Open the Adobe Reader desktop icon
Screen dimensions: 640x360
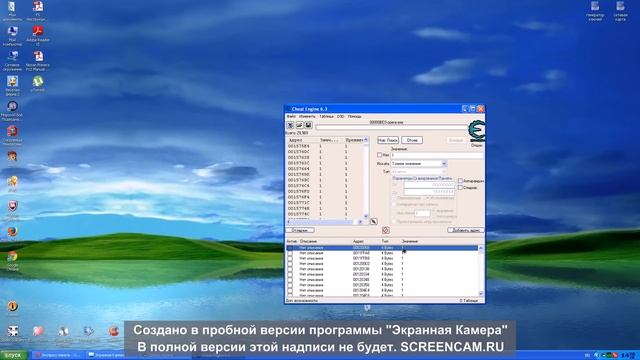pos(38,36)
